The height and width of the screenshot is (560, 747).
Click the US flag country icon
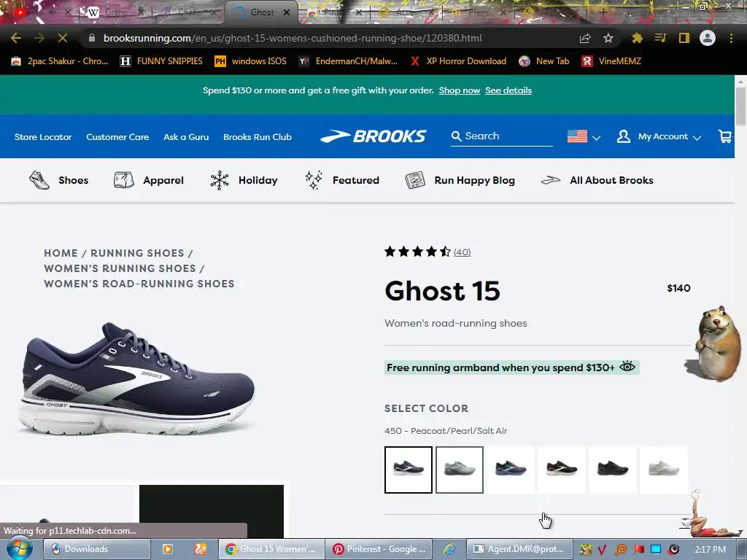577,136
